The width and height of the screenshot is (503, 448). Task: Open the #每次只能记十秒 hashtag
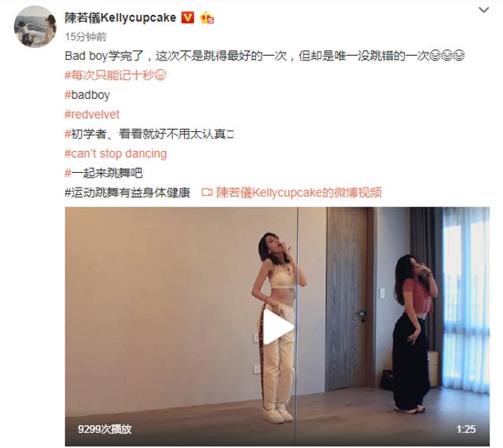coord(110,75)
